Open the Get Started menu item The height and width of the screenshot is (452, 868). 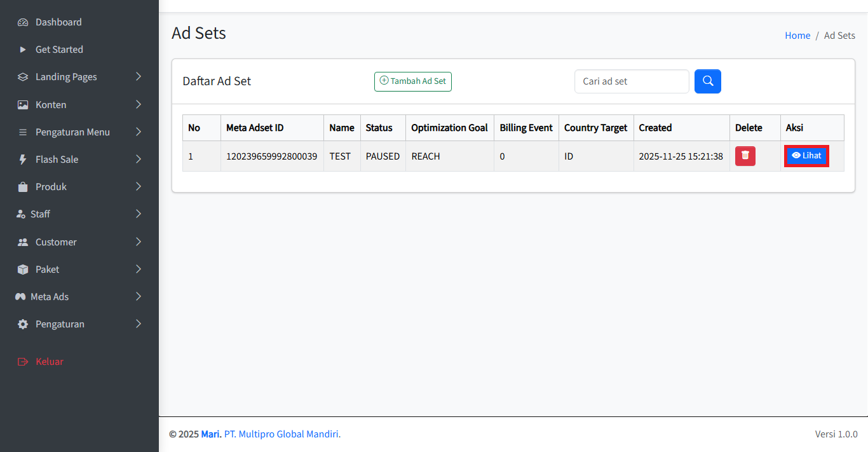tap(59, 50)
